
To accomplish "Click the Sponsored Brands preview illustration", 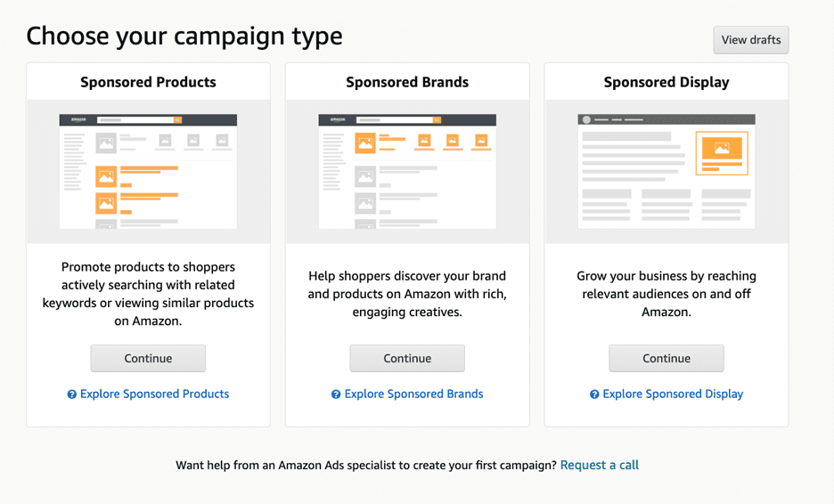I will tap(407, 172).
